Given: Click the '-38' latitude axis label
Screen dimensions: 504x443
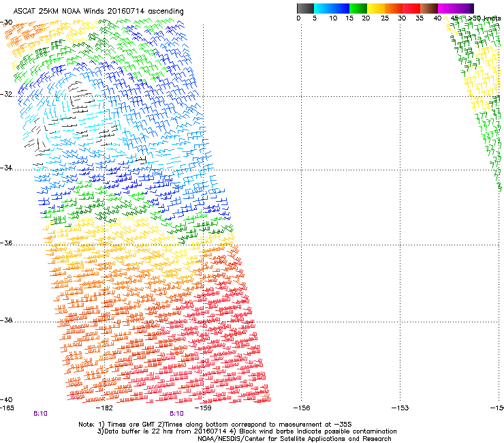Looking at the screenshot, I should point(6,320).
